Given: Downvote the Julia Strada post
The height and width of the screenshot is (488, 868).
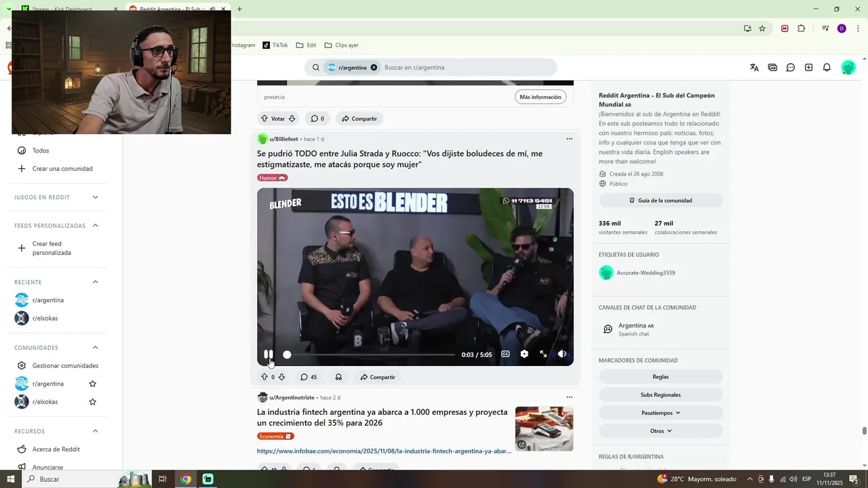Looking at the screenshot, I should tap(281, 377).
